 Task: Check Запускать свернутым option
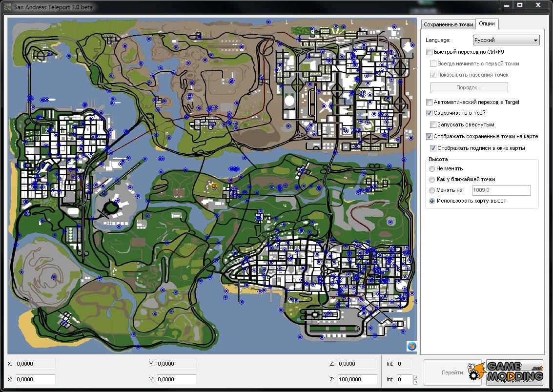pos(433,124)
